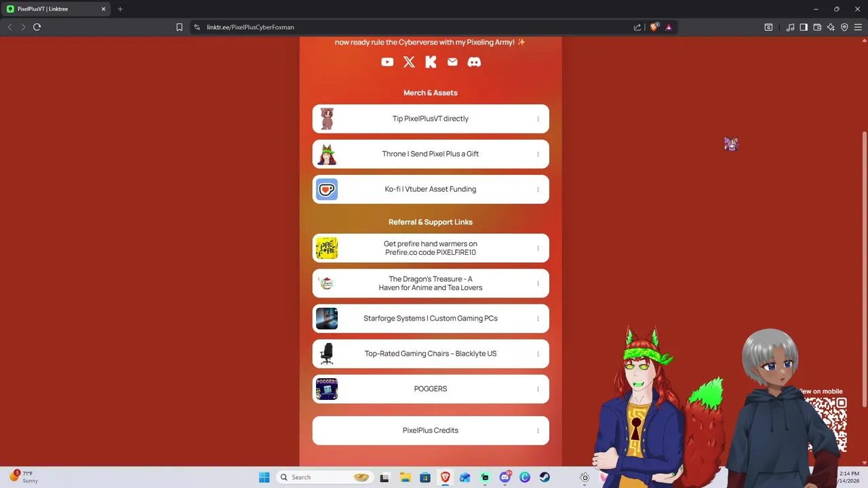
Task: Open PixelPlus Credits link
Action: [431, 430]
